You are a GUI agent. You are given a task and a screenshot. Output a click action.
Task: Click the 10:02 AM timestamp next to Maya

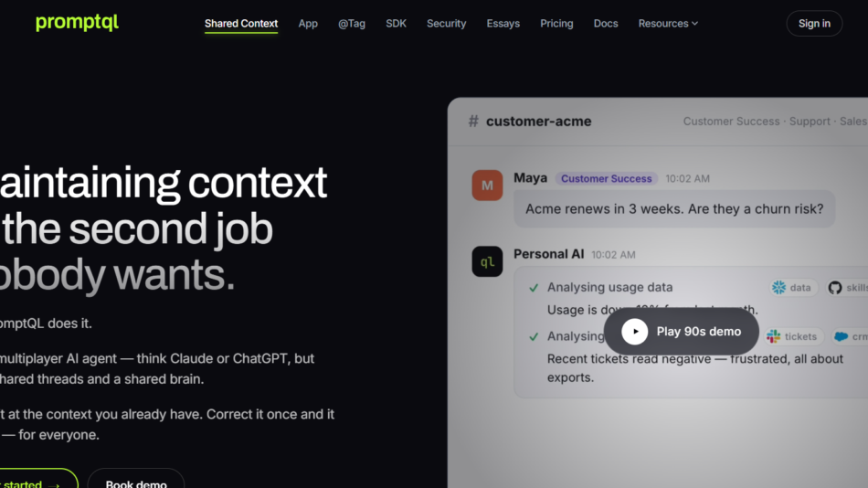pyautogui.click(x=687, y=178)
